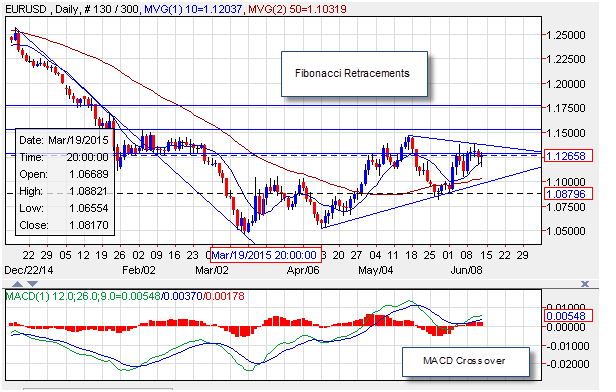Click the up arrow above the MACD panel
The height and width of the screenshot is (392, 616).
pyautogui.click(x=17, y=284)
